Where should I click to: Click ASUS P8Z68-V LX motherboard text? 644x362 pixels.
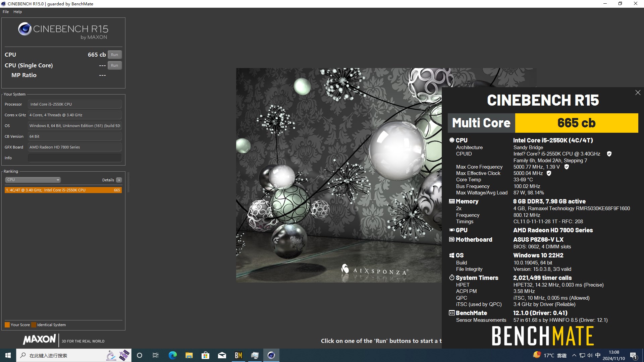(x=538, y=239)
